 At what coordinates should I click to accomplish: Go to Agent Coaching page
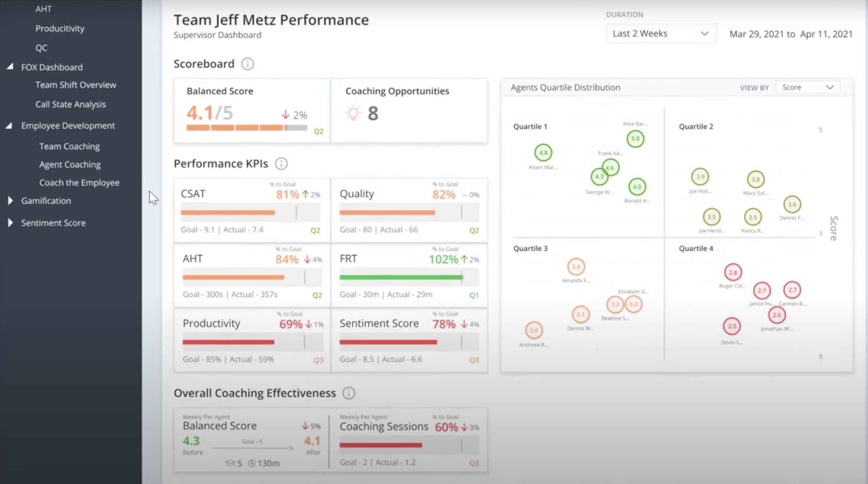pyautogui.click(x=70, y=165)
